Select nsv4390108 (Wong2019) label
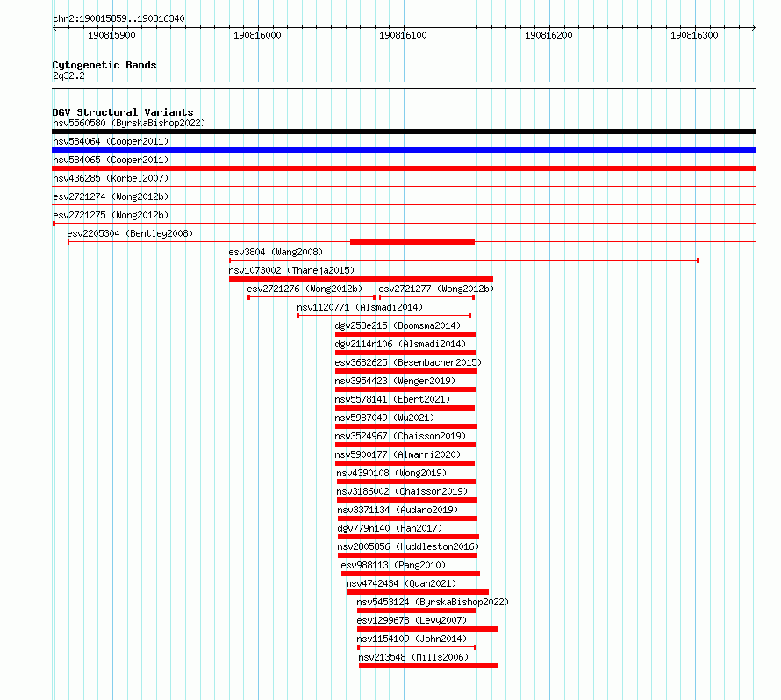Image resolution: width=781 pixels, height=700 pixels. coord(391,473)
